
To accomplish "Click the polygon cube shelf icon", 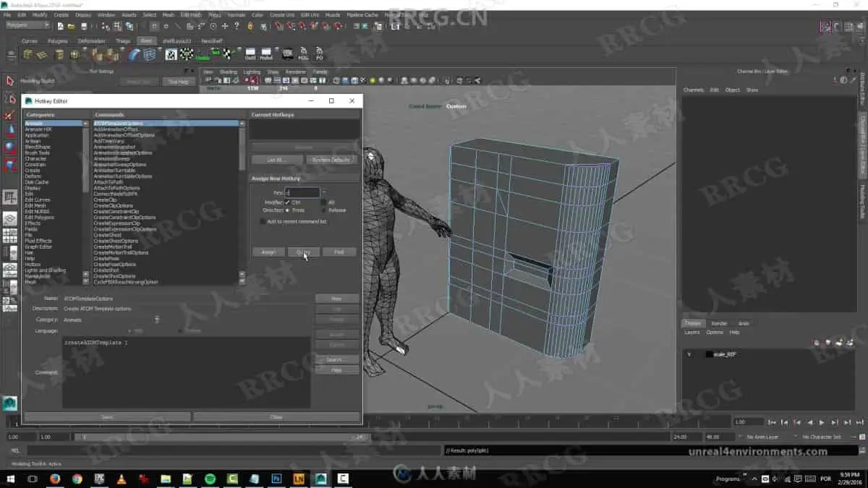I will click(x=27, y=55).
